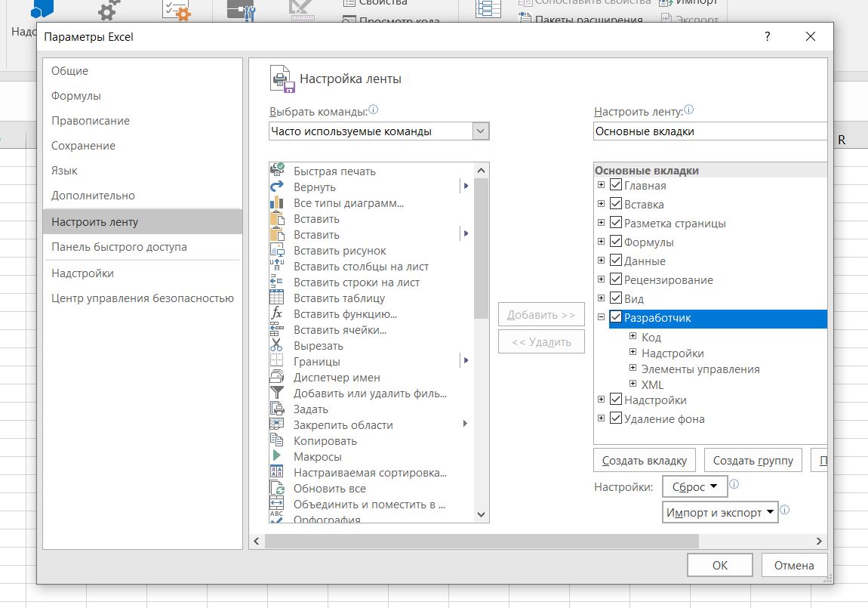Click the green 'Макросы' play icon
This screenshot has height=608, width=868.
277,455
